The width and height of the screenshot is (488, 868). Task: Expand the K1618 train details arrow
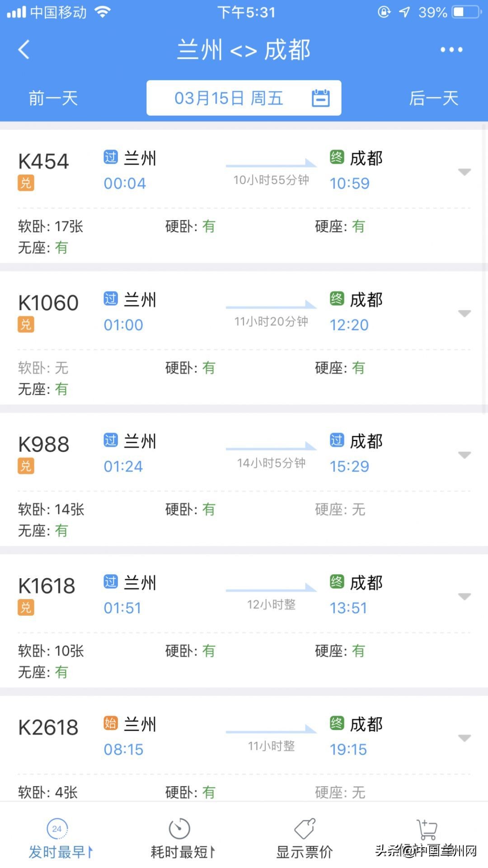pyautogui.click(x=465, y=596)
